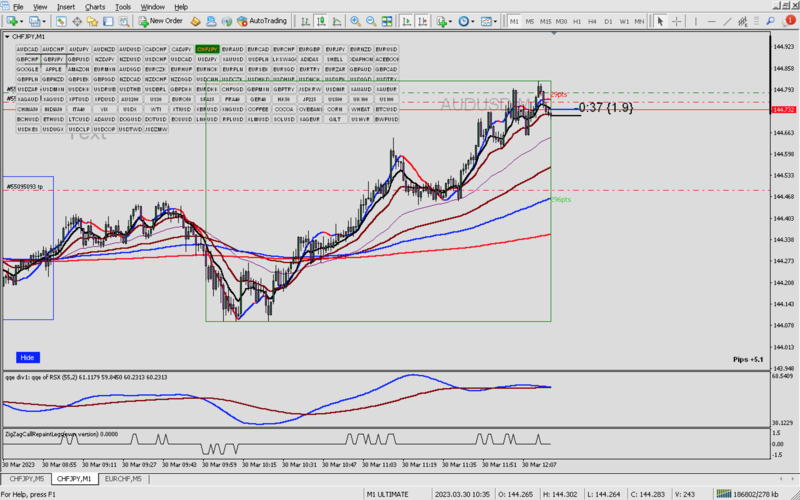The image size is (800, 500).
Task: Zoom in on the chart
Action: [356, 21]
